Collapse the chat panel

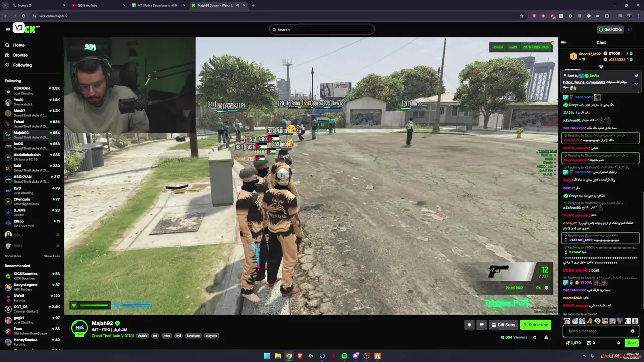coord(563,43)
